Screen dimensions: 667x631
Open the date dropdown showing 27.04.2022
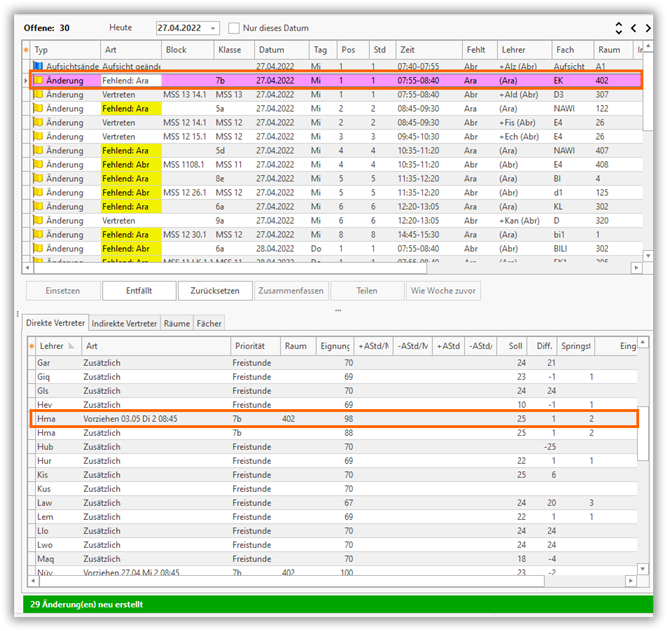tap(214, 28)
